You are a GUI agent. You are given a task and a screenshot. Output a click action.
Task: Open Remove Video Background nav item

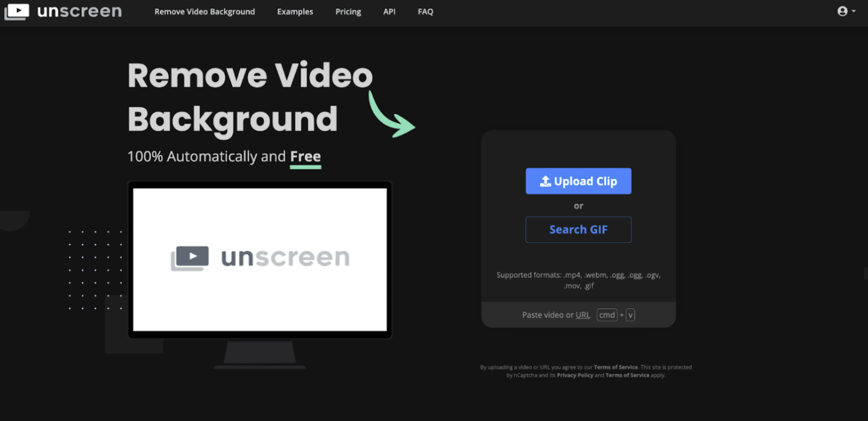pos(205,12)
